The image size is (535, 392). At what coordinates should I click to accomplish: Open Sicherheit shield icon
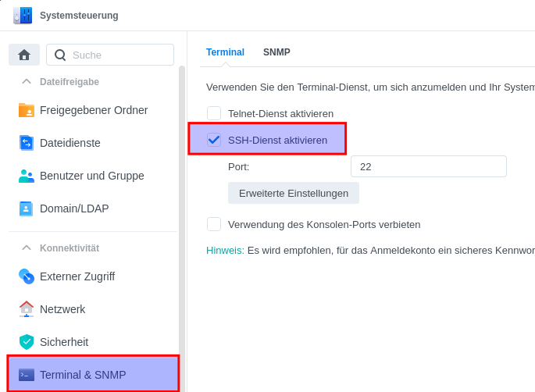[x=27, y=342]
